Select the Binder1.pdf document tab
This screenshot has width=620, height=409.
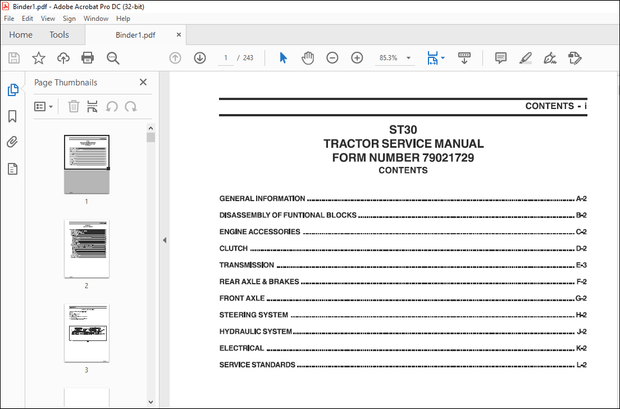[x=135, y=35]
